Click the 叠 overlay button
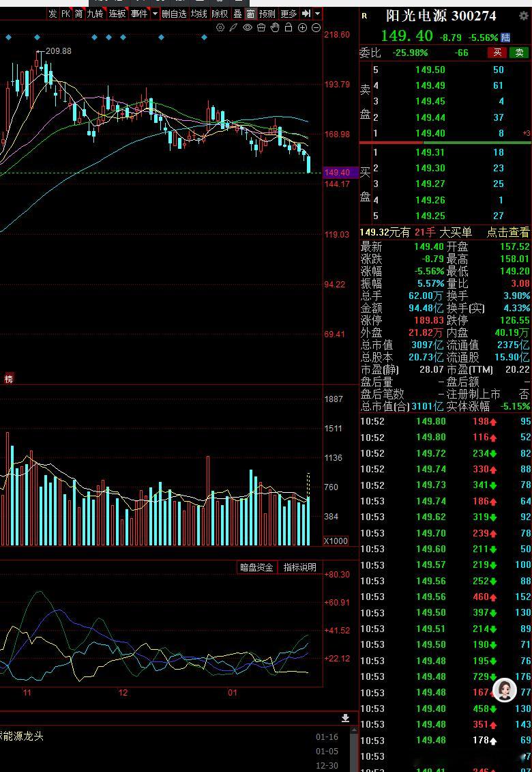Screen dimensions: 532x772 tap(238, 14)
